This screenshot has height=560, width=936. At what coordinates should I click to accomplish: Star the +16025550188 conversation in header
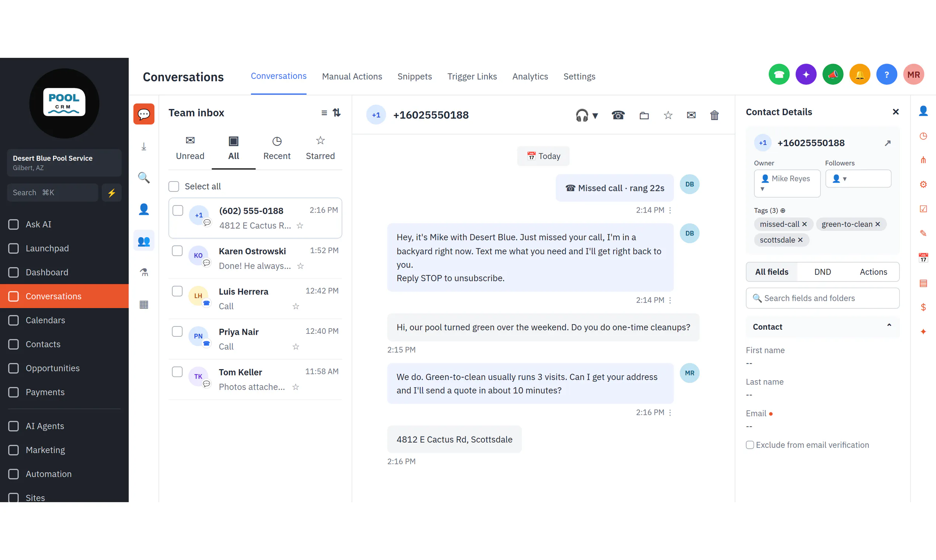pyautogui.click(x=668, y=115)
